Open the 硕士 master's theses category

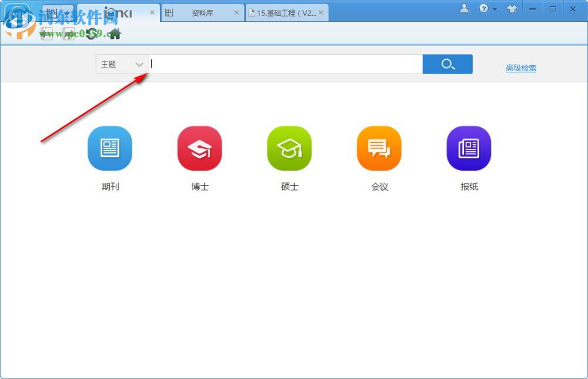click(289, 148)
